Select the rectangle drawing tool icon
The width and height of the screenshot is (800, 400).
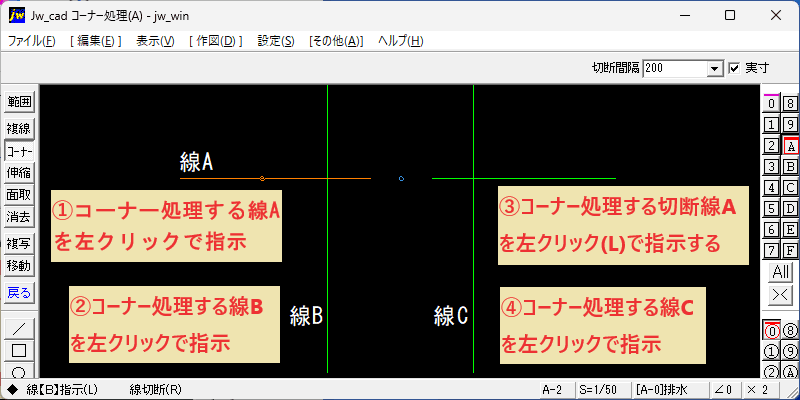tap(19, 351)
